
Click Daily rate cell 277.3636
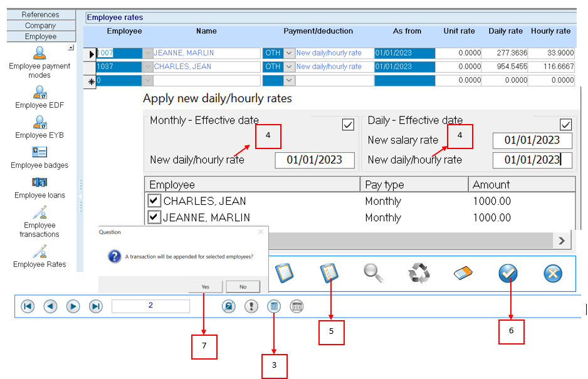tap(505, 53)
